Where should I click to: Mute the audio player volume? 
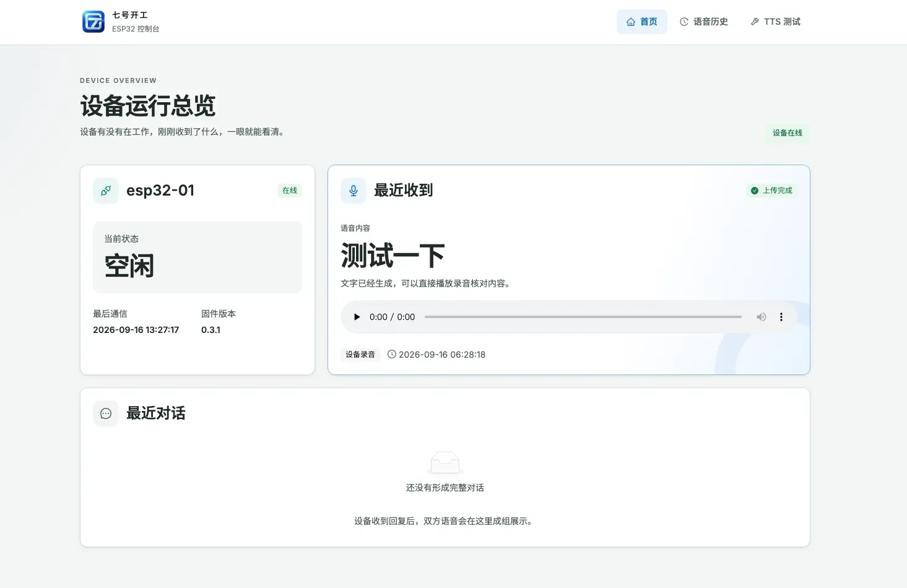tap(761, 317)
